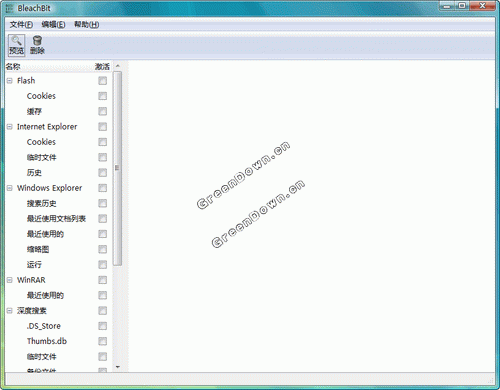Click the scrollbar up arrow in list
This screenshot has height=390, width=500.
click(x=117, y=66)
